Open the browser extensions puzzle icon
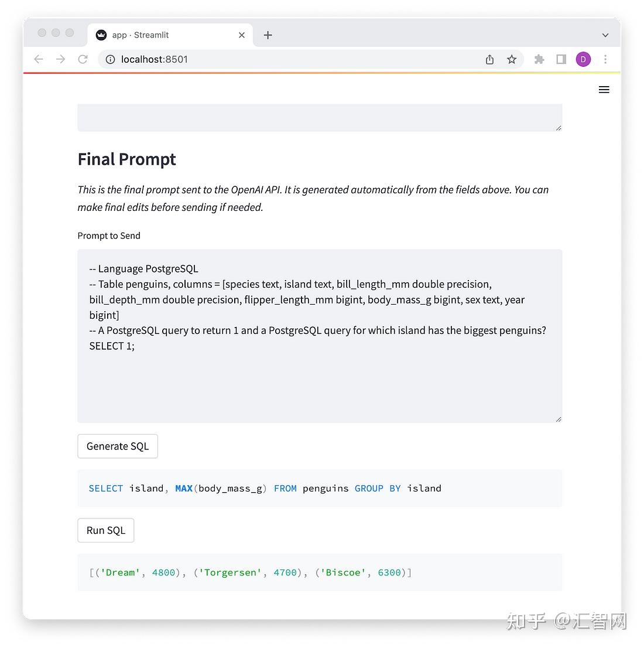Screen dimensions: 644x648 tap(539, 60)
